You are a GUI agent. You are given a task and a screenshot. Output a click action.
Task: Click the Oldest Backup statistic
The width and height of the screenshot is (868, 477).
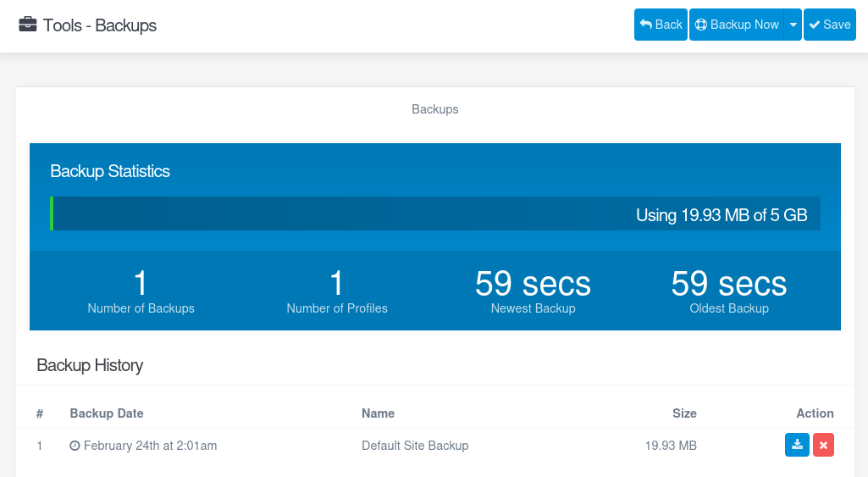[729, 291]
